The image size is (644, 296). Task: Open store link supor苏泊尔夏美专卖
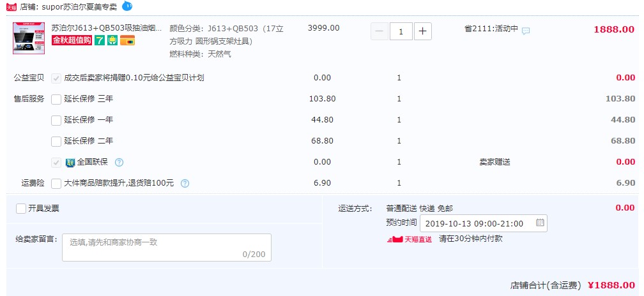coord(79,6)
